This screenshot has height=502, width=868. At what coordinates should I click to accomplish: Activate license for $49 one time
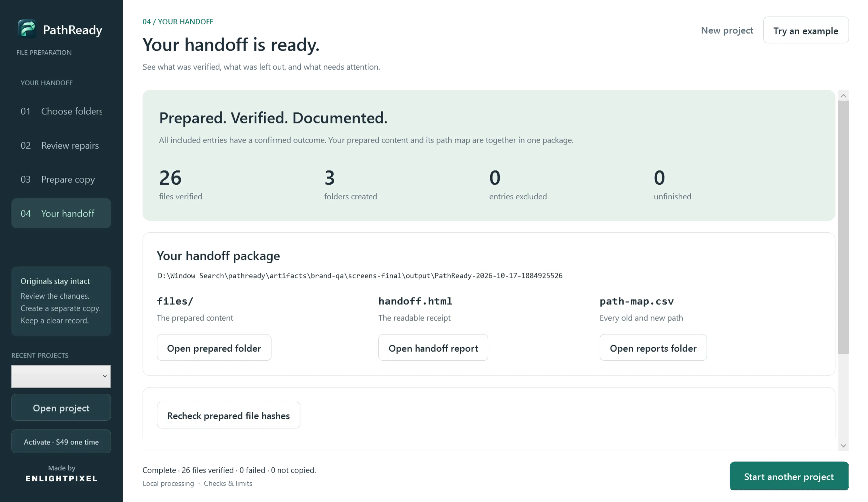pyautogui.click(x=61, y=442)
